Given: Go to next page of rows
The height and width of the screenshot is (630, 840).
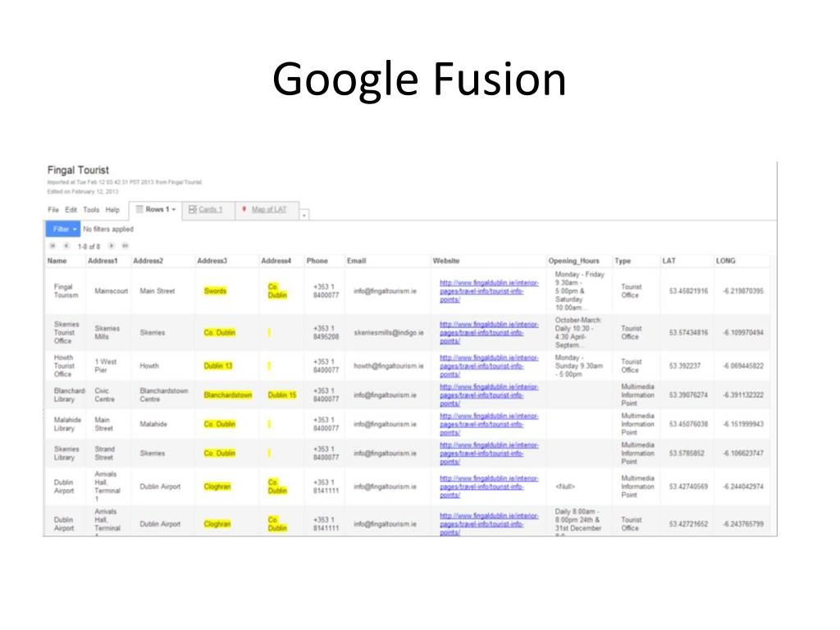Looking at the screenshot, I should 112,246.
